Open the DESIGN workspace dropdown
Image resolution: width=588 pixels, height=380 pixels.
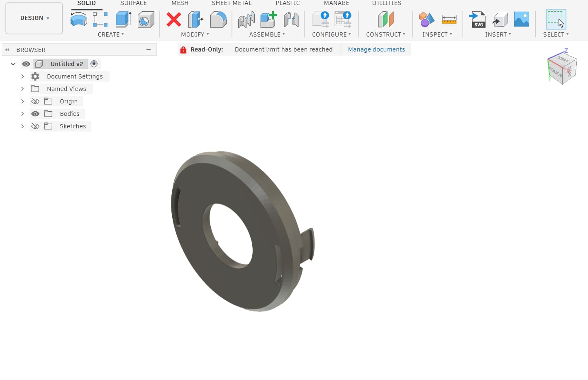tap(34, 18)
